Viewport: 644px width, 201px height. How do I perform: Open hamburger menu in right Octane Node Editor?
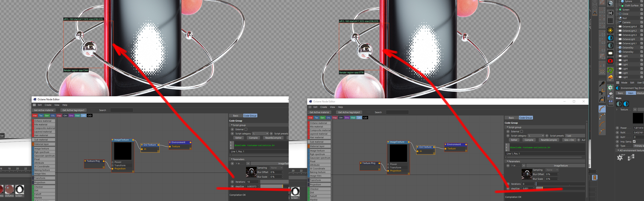[310, 107]
